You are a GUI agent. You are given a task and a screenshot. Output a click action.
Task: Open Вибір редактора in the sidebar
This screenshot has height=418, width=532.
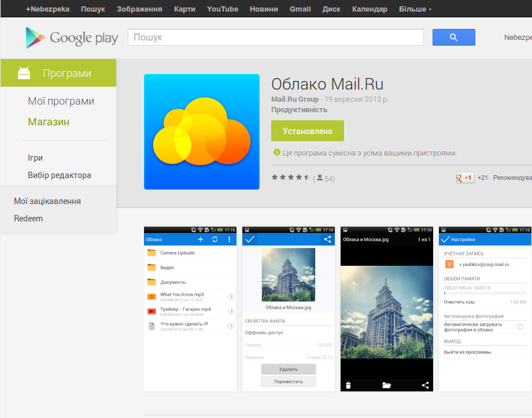click(x=60, y=175)
